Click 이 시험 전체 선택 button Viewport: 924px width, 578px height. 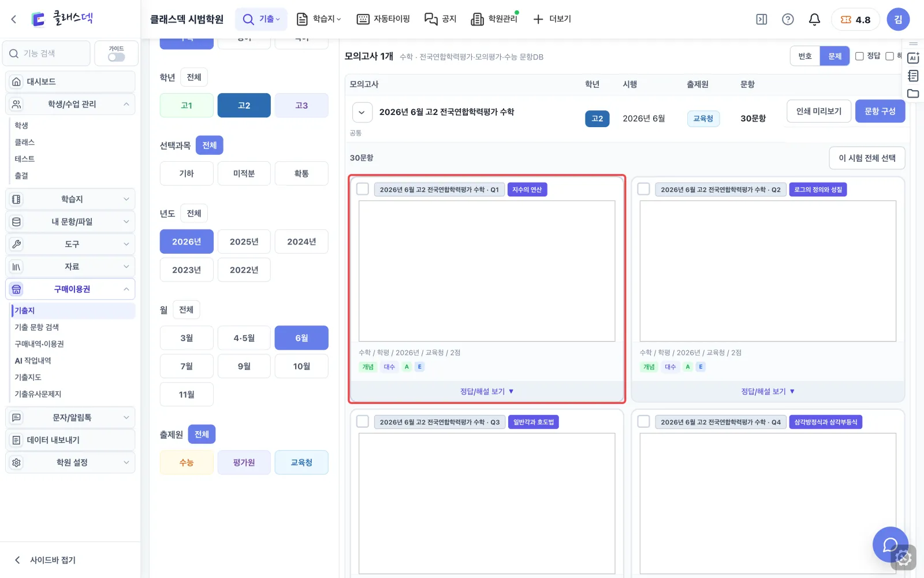(867, 158)
